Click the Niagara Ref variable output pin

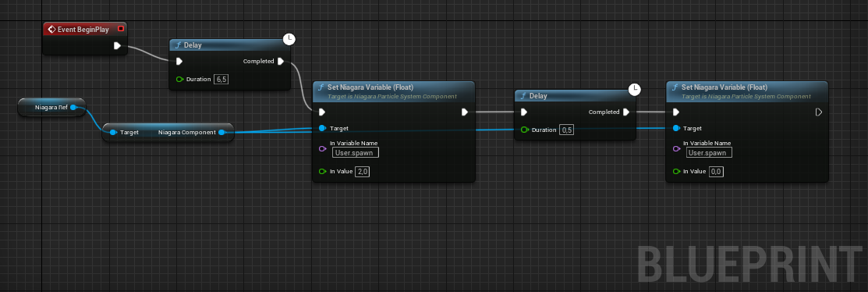coord(73,107)
